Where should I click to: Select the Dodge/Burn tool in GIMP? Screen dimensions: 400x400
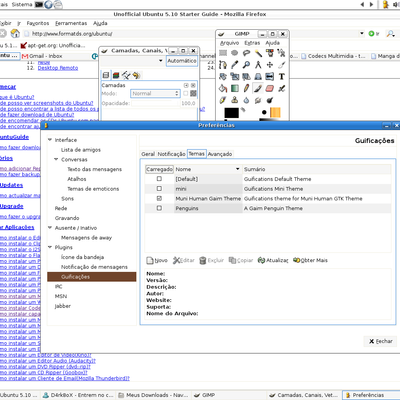(x=270, y=100)
